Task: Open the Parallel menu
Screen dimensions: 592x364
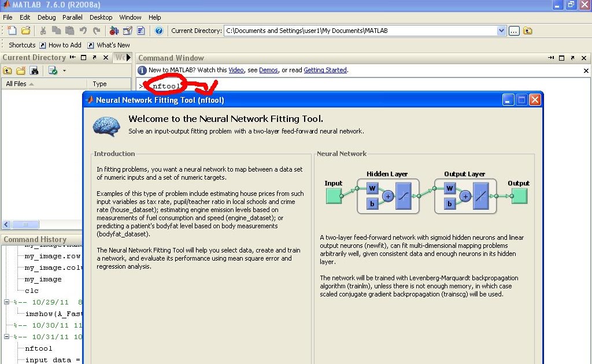Action: click(72, 17)
